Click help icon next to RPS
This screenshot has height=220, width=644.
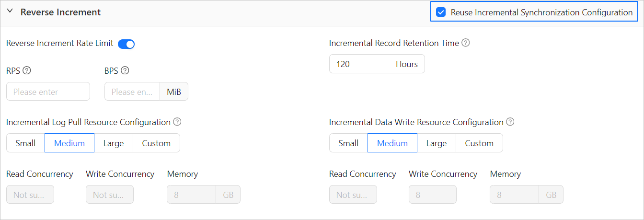27,70
